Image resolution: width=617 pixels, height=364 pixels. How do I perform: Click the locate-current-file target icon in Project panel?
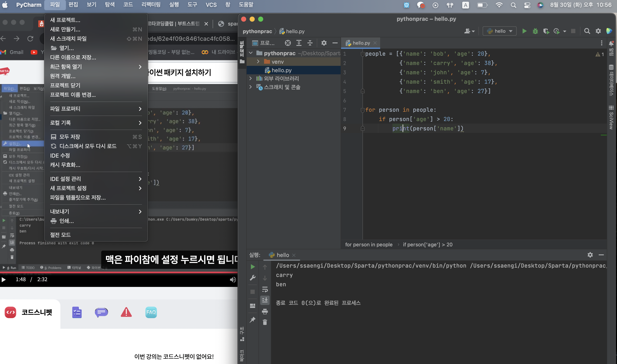pyautogui.click(x=288, y=43)
